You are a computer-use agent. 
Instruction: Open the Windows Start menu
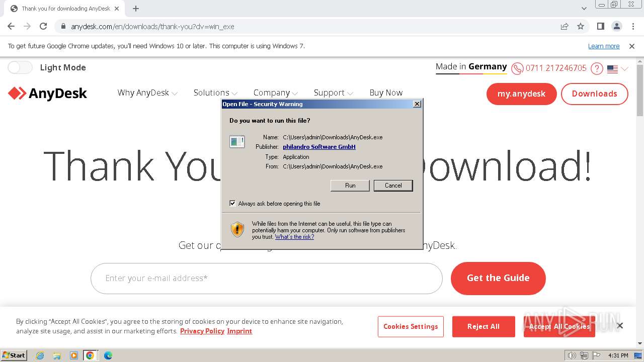click(14, 355)
